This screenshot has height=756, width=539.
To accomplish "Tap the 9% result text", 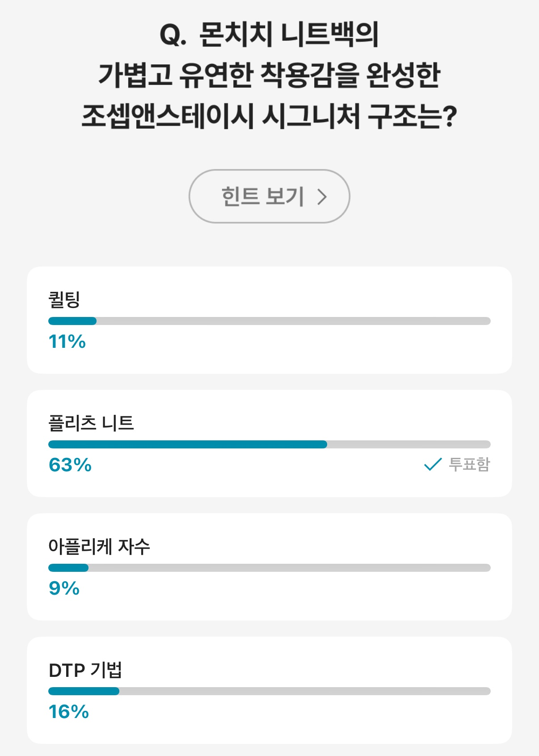I will 64,589.
